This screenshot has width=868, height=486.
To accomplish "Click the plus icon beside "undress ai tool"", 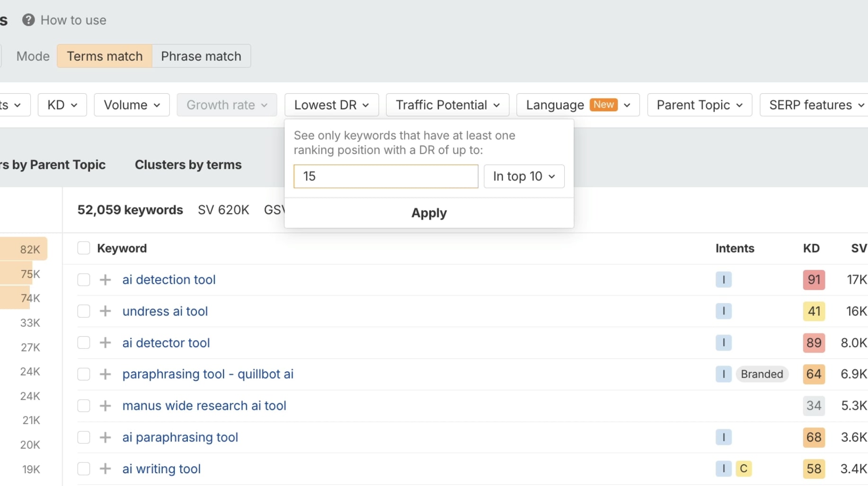I will (105, 311).
